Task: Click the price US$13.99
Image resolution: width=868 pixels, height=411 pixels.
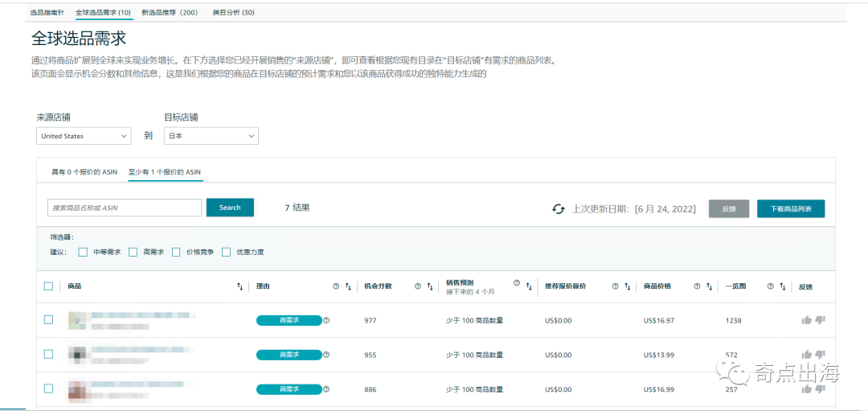Action: click(x=659, y=355)
